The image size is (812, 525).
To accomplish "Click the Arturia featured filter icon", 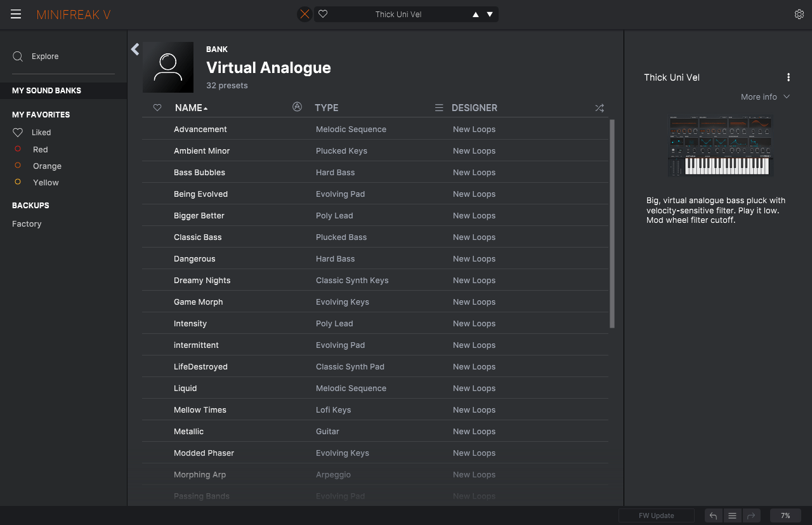I will click(297, 107).
